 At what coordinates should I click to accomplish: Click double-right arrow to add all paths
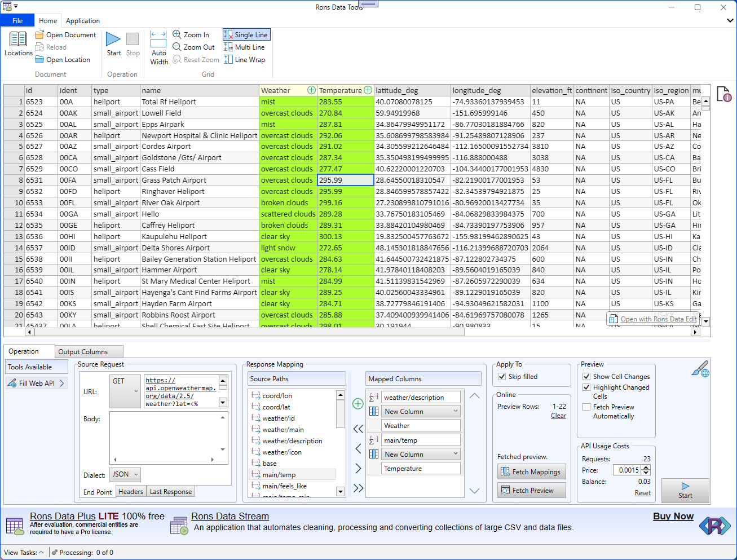coord(358,488)
